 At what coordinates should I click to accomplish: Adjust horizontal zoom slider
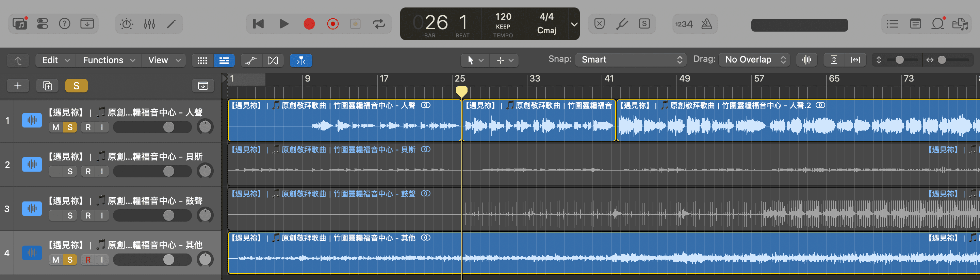[942, 60]
